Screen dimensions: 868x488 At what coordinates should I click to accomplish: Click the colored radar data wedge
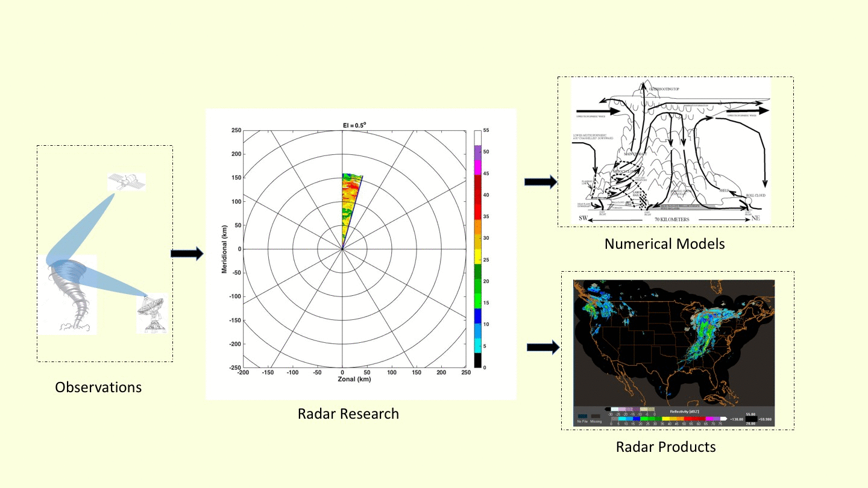(348, 205)
